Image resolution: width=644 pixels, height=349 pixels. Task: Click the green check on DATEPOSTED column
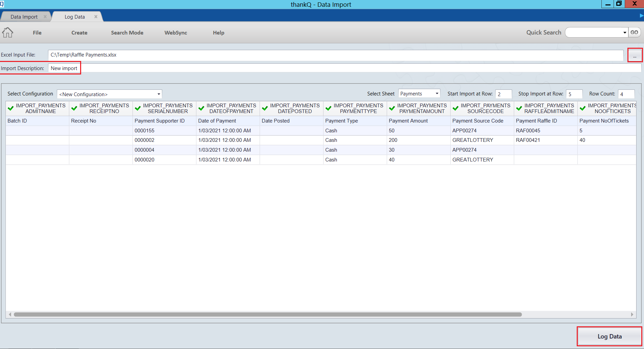coord(265,108)
